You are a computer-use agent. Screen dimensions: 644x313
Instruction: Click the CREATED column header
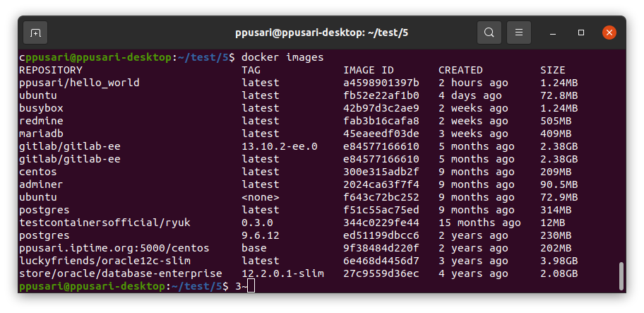(x=460, y=70)
